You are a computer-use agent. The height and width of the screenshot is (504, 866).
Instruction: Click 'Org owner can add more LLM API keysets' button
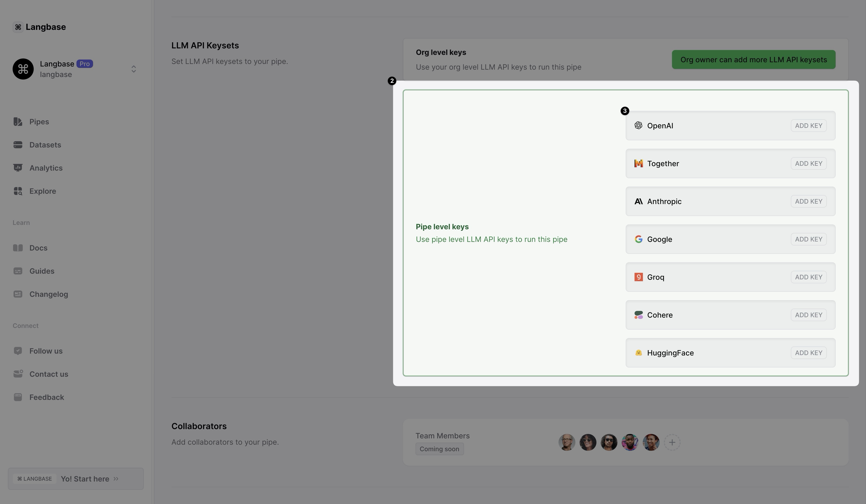[x=753, y=60]
